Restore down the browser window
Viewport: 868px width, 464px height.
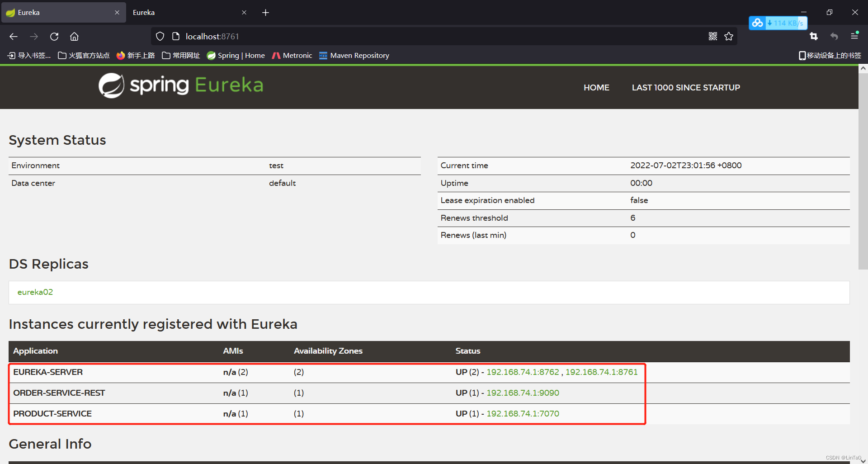[x=829, y=12]
